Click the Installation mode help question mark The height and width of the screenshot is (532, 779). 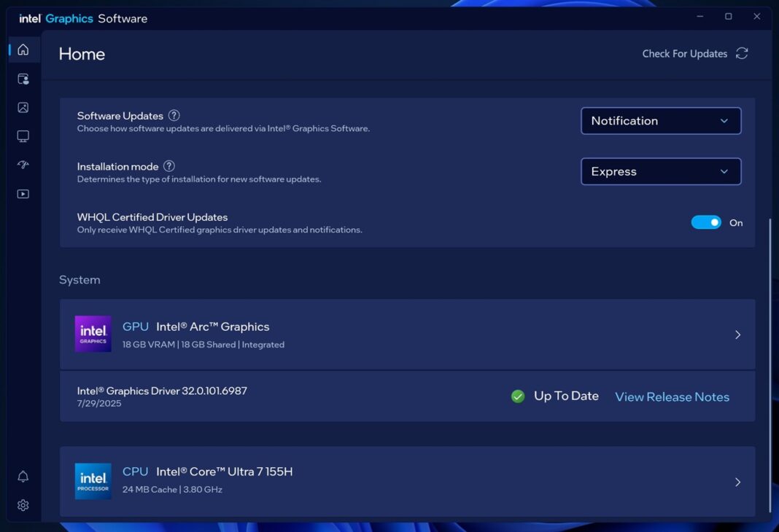pos(168,165)
